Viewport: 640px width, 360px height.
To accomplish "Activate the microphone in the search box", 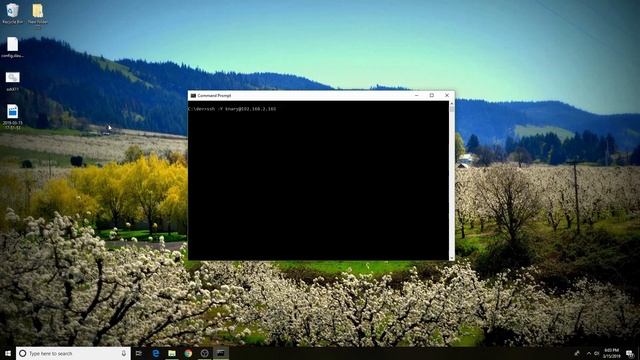I will (124, 353).
